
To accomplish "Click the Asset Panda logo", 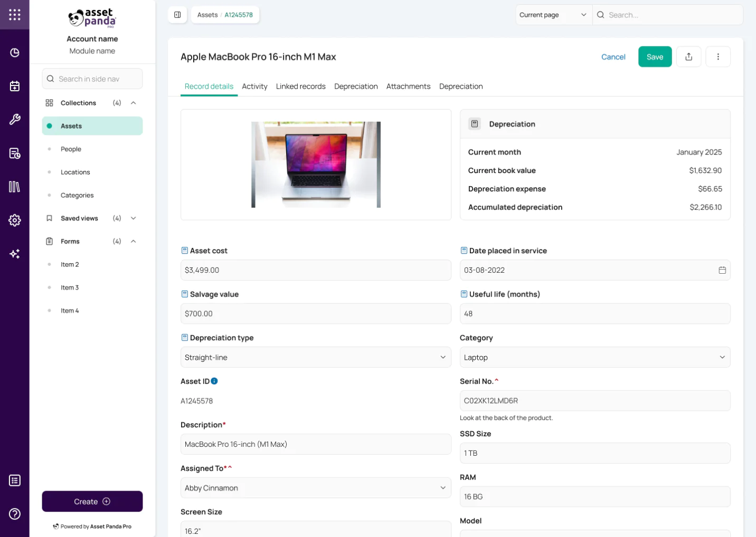I will tap(92, 18).
